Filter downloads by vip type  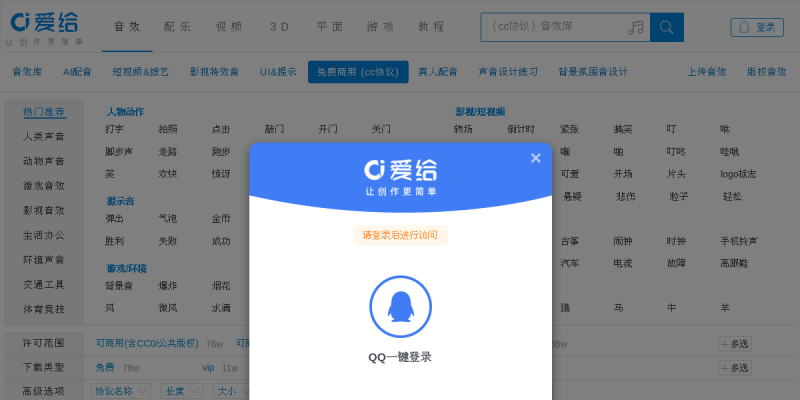(208, 367)
